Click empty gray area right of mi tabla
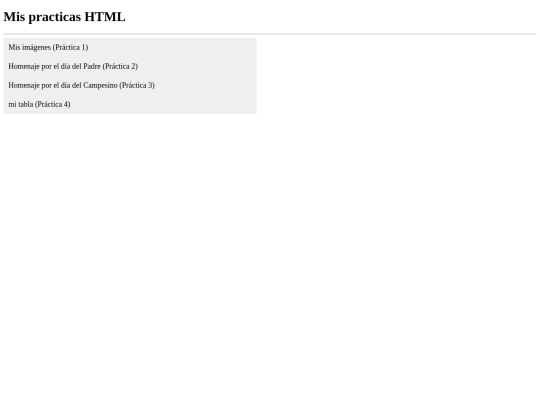The width and height of the screenshot is (540, 405). (164, 104)
